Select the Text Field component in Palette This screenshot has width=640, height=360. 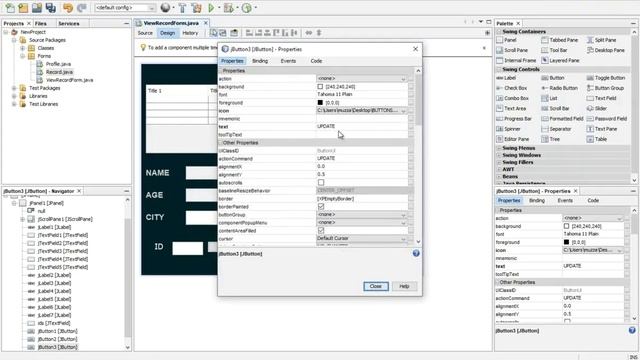point(601,98)
